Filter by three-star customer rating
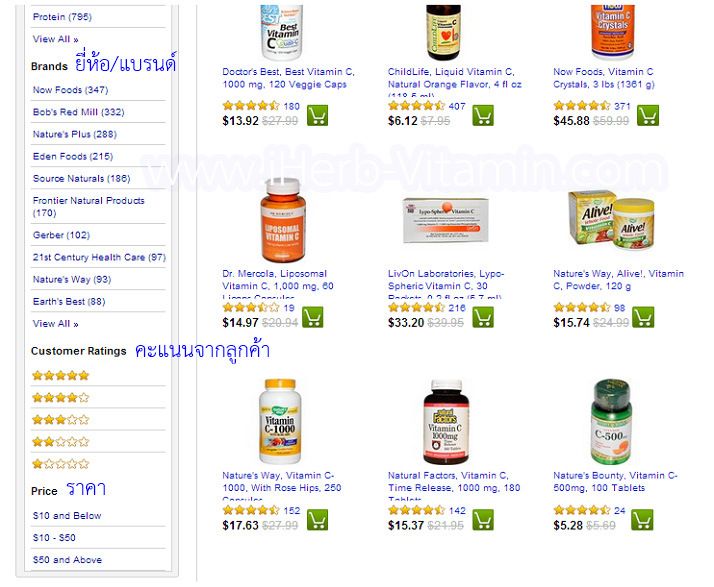 click(x=61, y=420)
